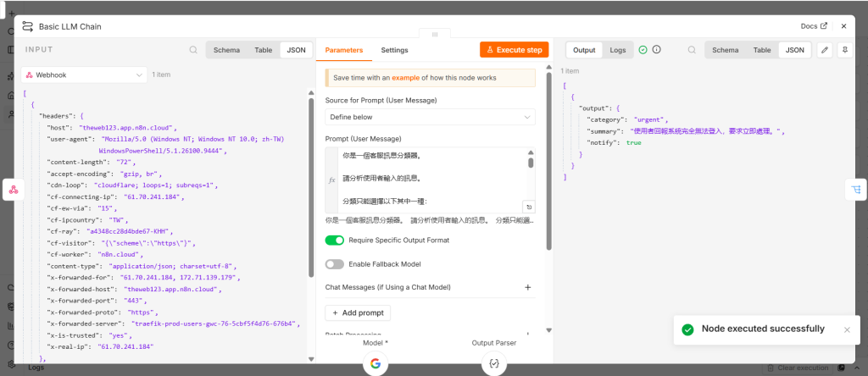Image resolution: width=868 pixels, height=376 pixels.
Task: Open the Parameters tab
Action: point(344,50)
